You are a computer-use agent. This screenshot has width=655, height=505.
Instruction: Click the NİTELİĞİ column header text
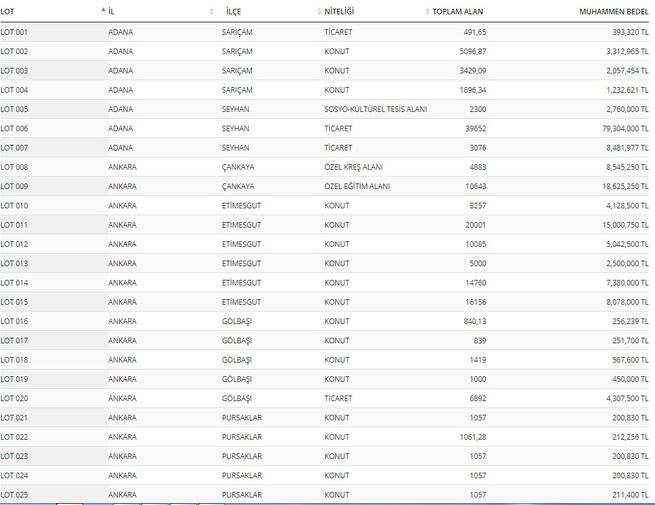pos(340,11)
